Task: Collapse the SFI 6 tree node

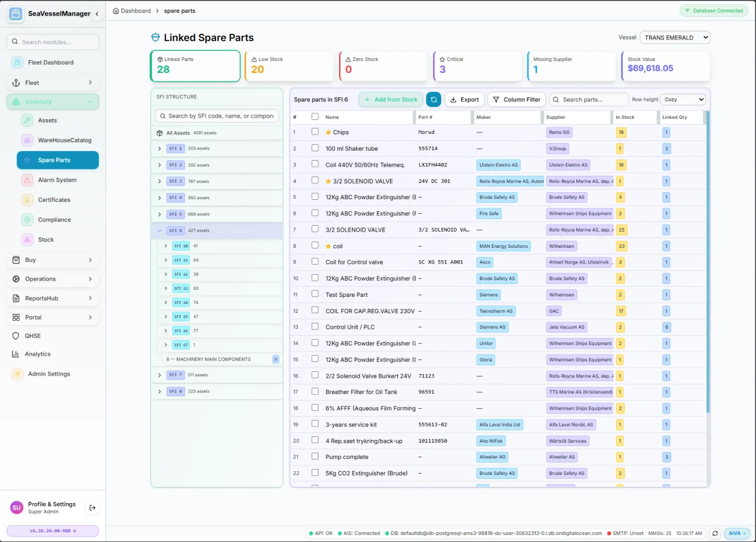Action: click(x=159, y=231)
